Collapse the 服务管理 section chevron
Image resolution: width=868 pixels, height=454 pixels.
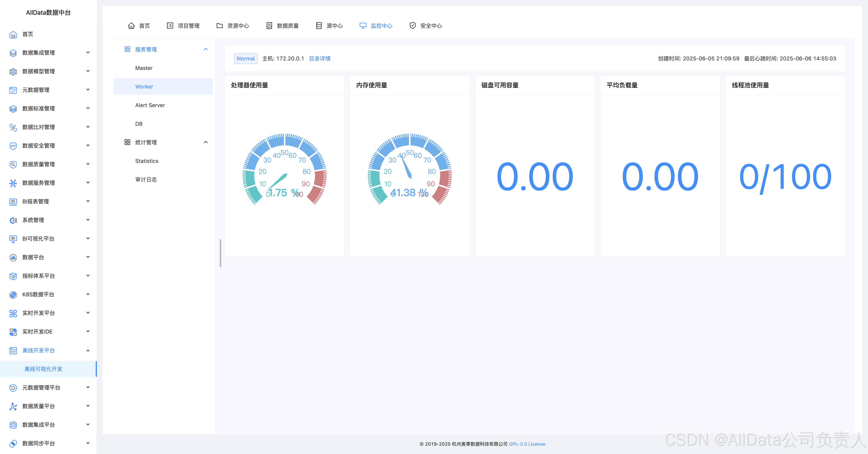pos(206,49)
